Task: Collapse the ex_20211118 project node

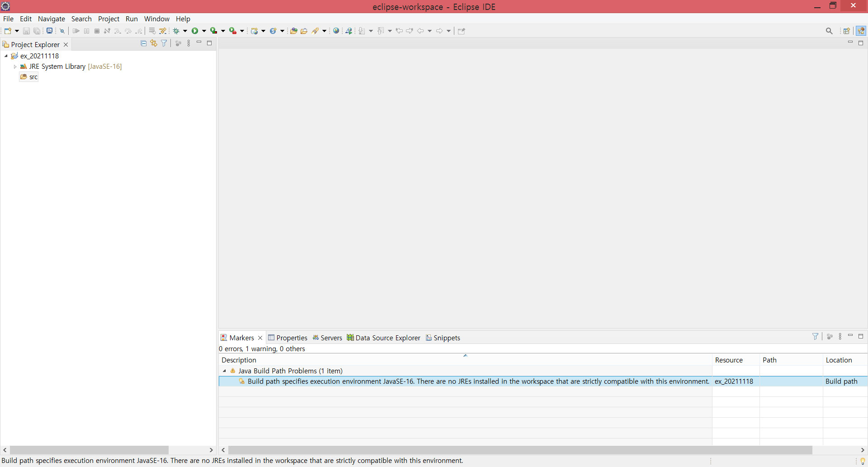Action: click(6, 56)
